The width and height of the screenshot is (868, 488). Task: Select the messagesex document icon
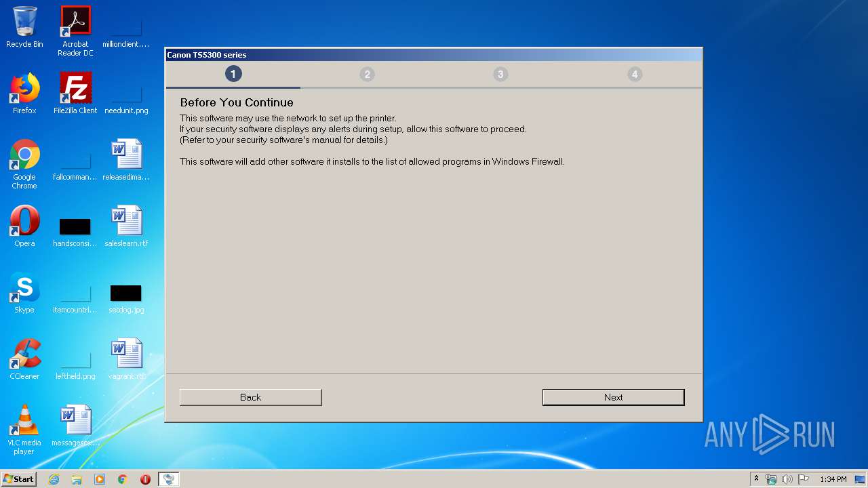pyautogui.click(x=75, y=426)
